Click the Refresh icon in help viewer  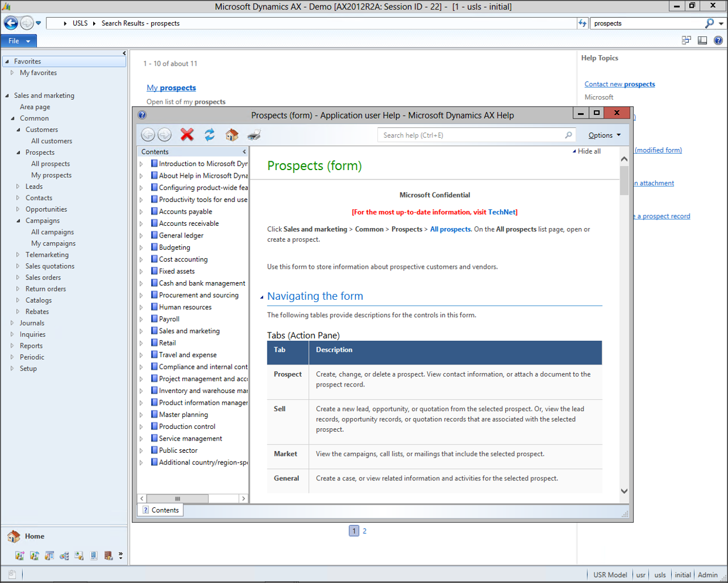[x=209, y=135]
